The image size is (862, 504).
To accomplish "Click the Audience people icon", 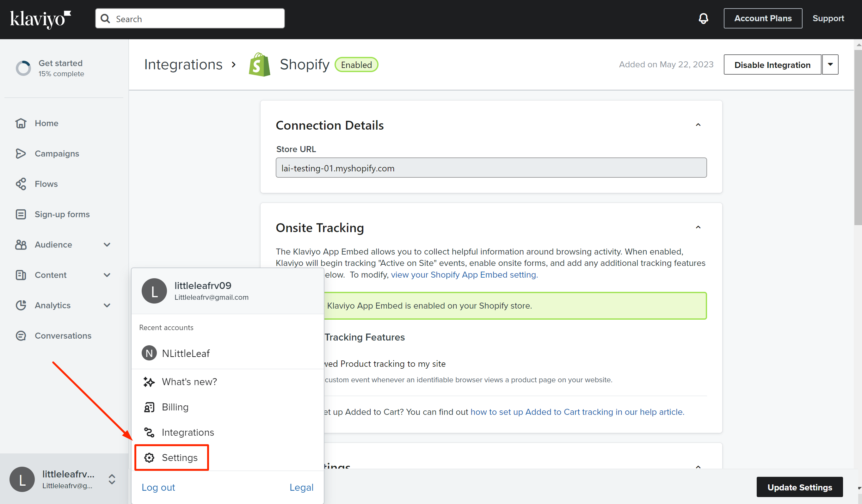I will click(x=21, y=244).
